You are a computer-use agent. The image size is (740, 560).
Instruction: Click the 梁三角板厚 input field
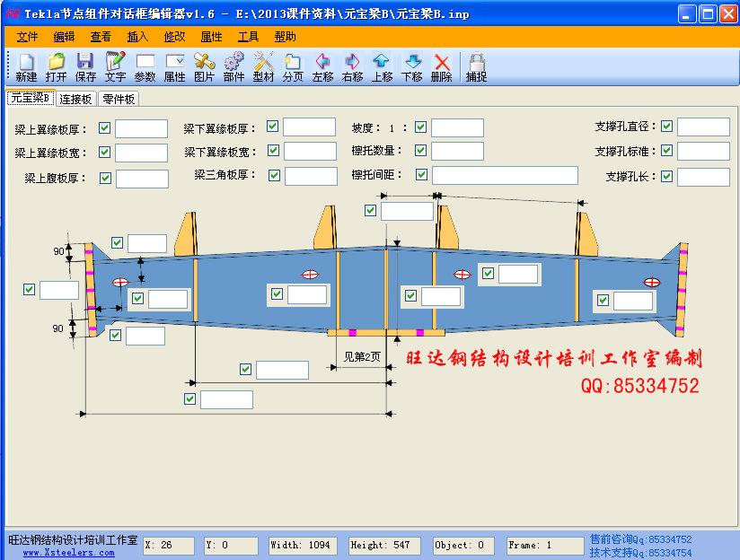pyautogui.click(x=311, y=176)
